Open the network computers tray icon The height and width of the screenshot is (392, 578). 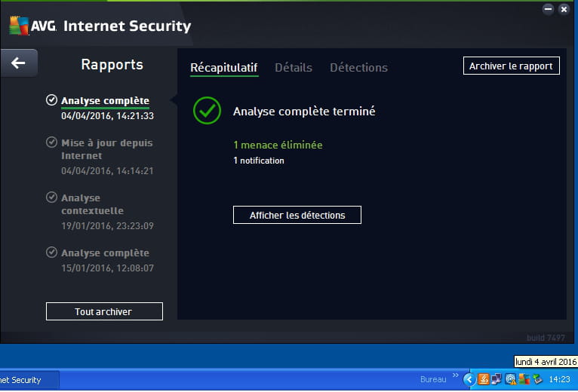tap(497, 379)
